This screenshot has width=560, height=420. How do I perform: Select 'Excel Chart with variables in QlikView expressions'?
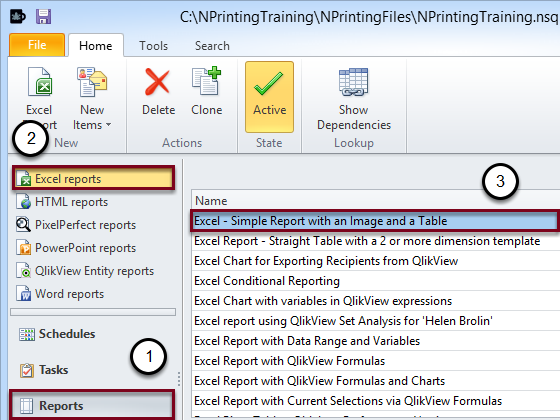[x=376, y=301]
